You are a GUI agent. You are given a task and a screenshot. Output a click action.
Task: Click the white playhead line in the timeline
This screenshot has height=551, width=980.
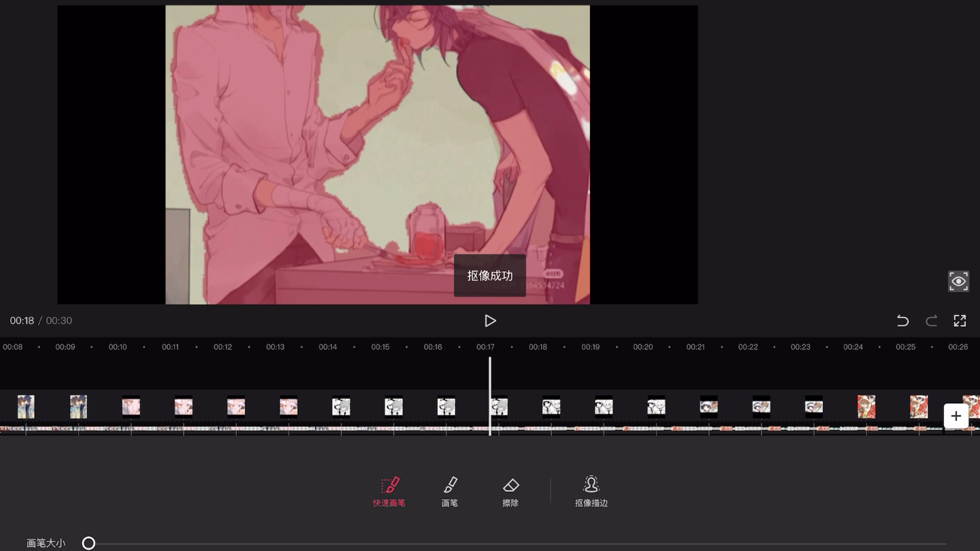tap(490, 396)
